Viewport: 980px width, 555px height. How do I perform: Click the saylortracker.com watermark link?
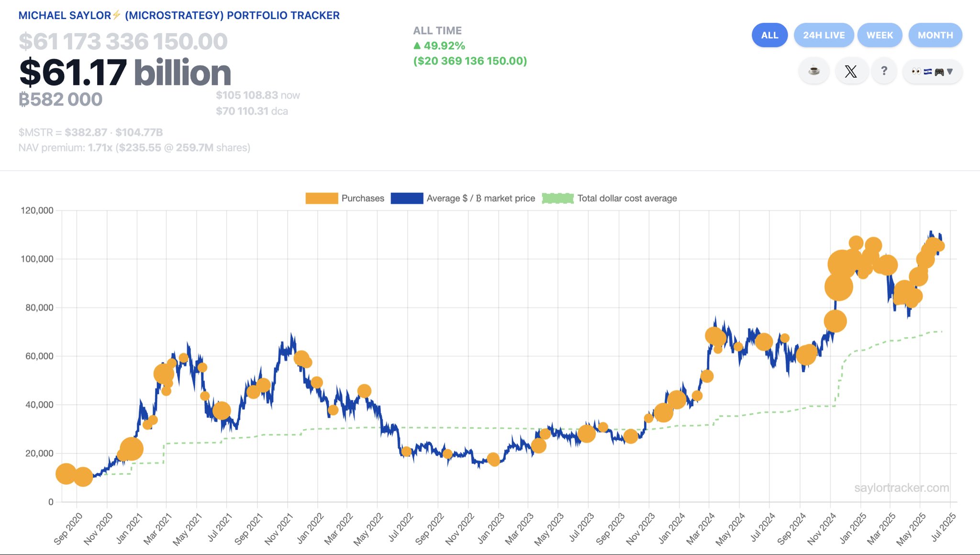point(901,488)
